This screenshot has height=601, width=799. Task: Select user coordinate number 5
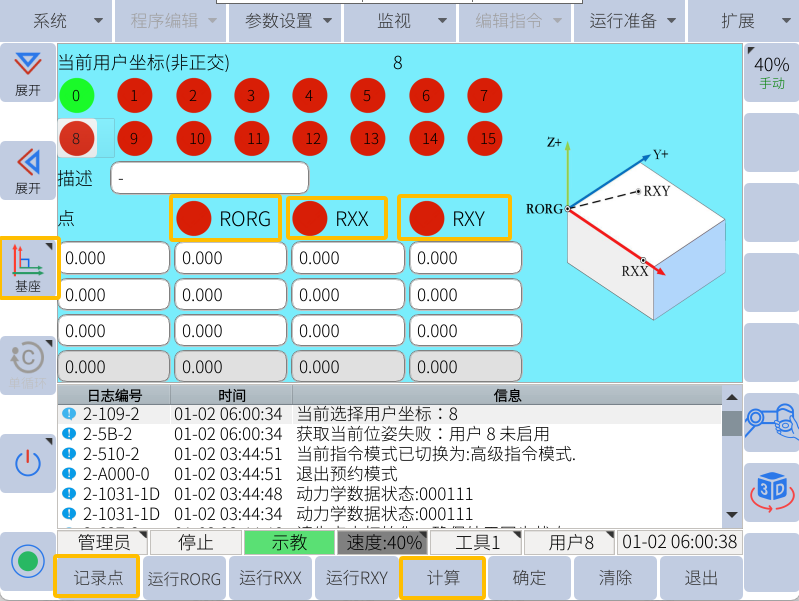[367, 97]
